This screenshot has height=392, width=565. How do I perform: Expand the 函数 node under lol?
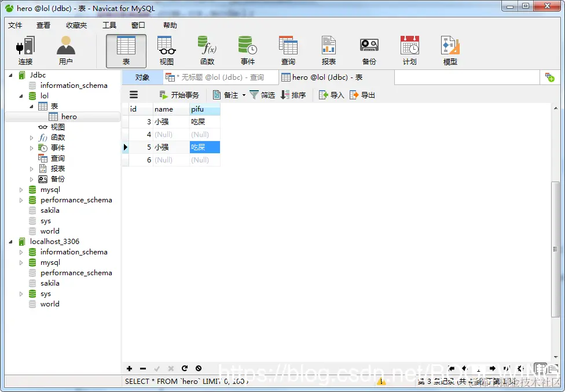coord(31,138)
